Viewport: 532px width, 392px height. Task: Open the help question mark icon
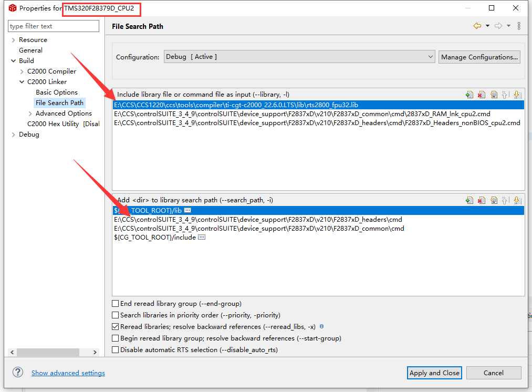(x=18, y=373)
